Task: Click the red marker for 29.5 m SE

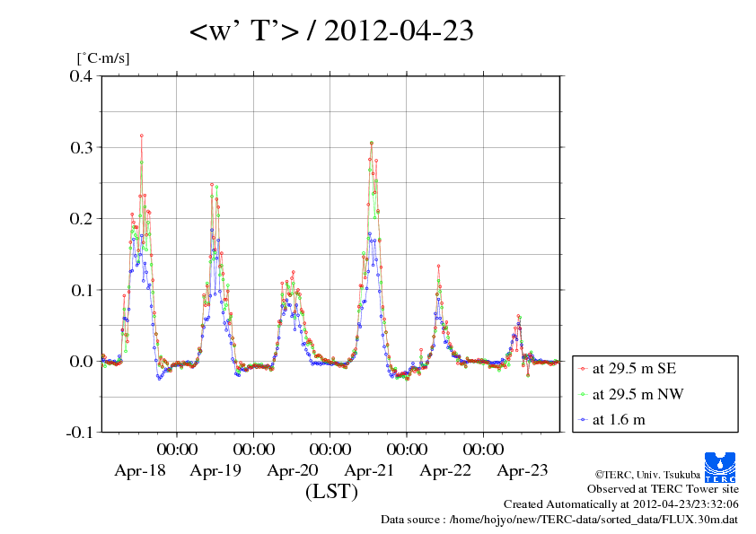Action: tap(584, 369)
